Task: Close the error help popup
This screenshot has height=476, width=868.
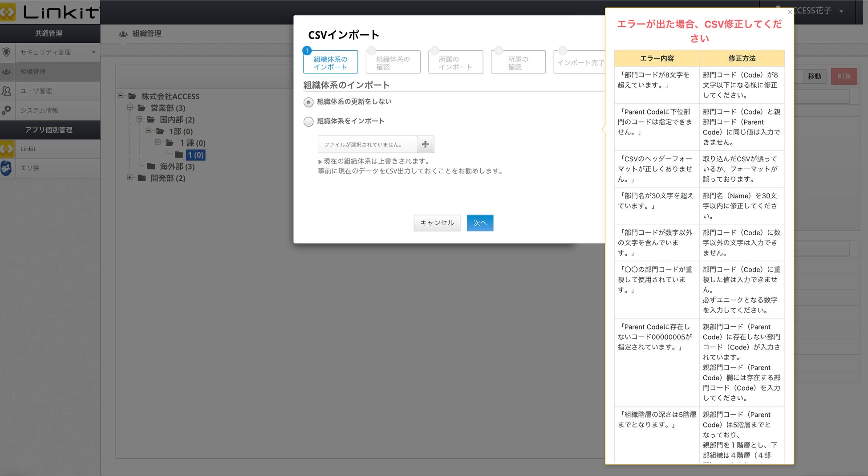Action: [789, 12]
